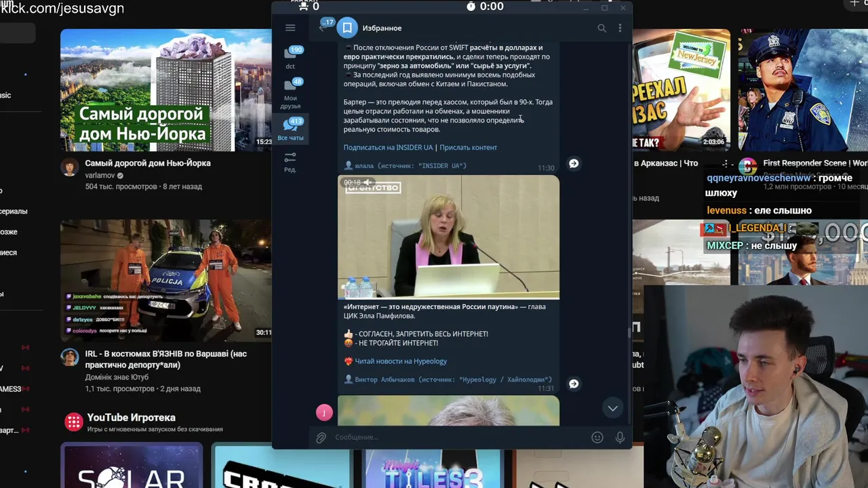Open the orange prisoner costumes video thumbnail

(x=166, y=280)
